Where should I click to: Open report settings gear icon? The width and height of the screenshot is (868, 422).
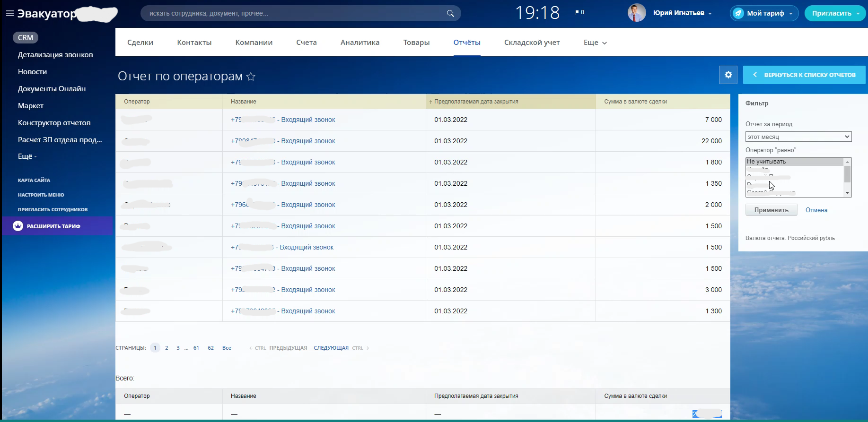tap(728, 75)
